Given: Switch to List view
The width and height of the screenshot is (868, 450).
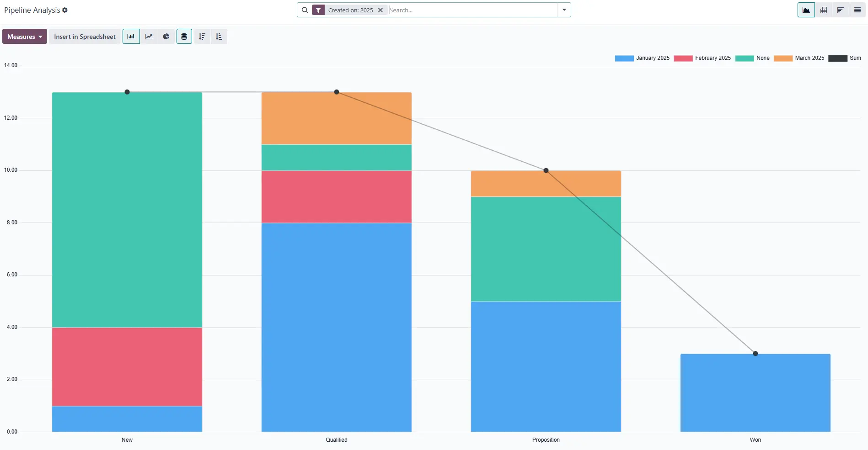Looking at the screenshot, I should coord(857,10).
